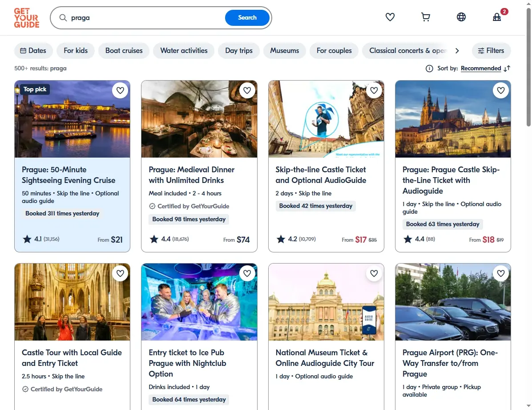Click '500+ results: praga' text
532x410 pixels.
[40, 68]
